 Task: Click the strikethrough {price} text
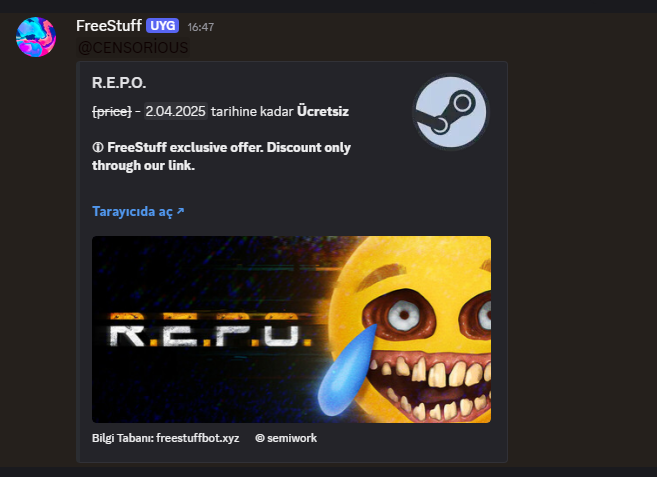111,111
